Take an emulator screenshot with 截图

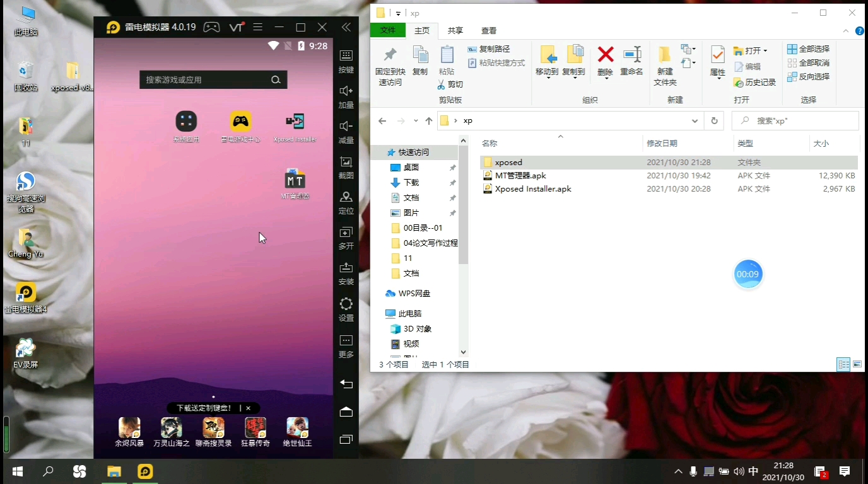346,168
